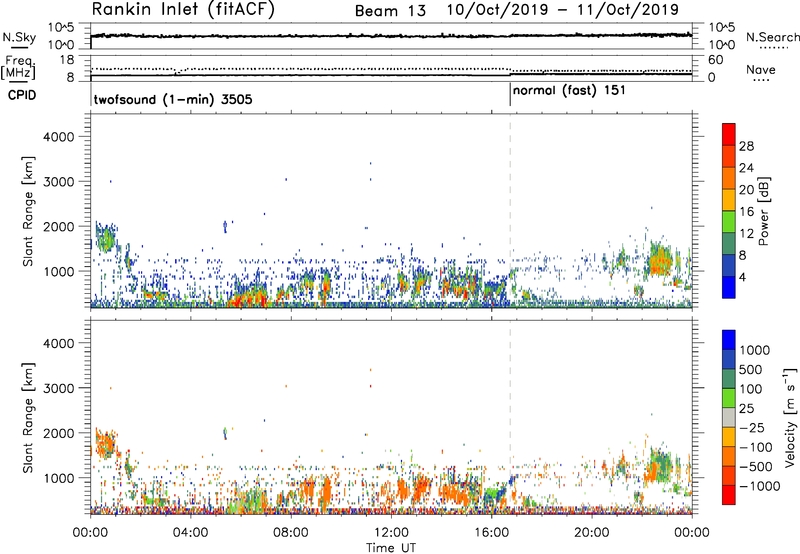The width and height of the screenshot is (800, 554).
Task: Click the '18' frequency axis value
Action: click(x=67, y=60)
